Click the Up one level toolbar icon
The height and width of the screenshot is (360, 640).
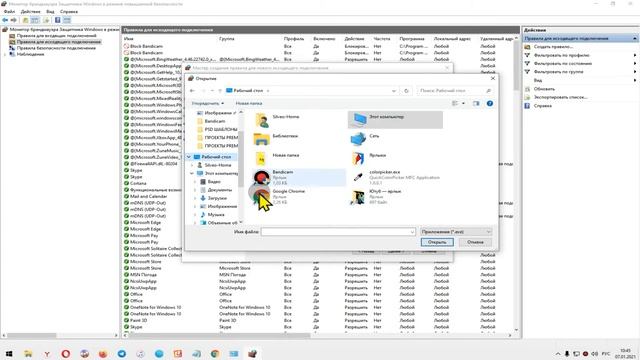tap(25, 20)
